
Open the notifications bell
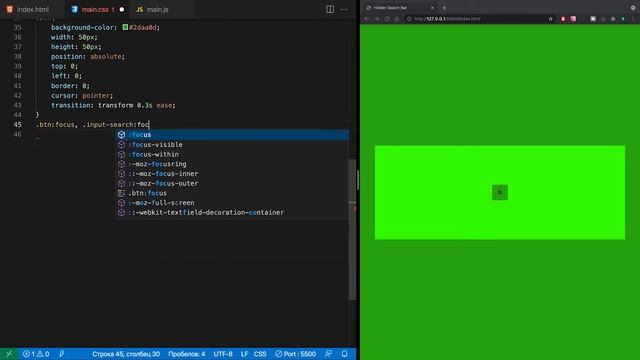pos(344,354)
